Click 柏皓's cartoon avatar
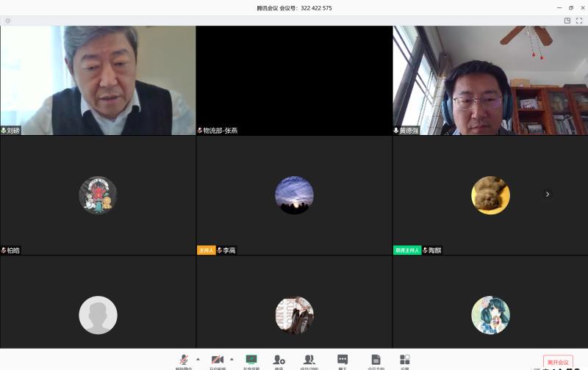Screen dimensions: 588x370 click(98, 195)
